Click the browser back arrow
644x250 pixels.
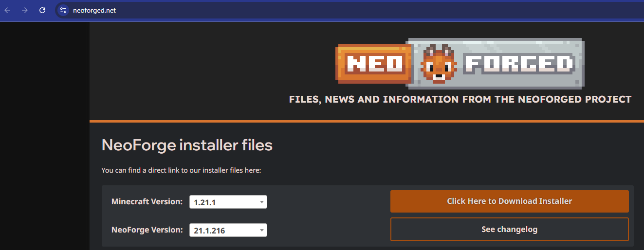(x=8, y=10)
